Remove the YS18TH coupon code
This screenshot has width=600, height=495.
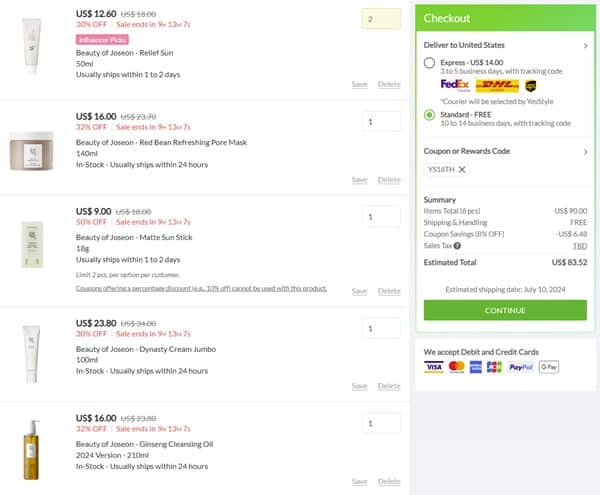(461, 170)
